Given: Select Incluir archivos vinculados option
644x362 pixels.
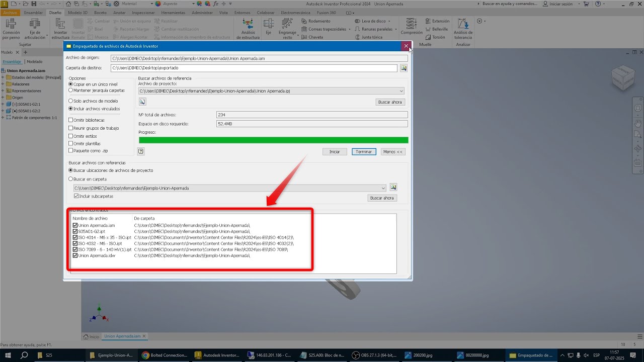Looking at the screenshot, I should (94, 109).
